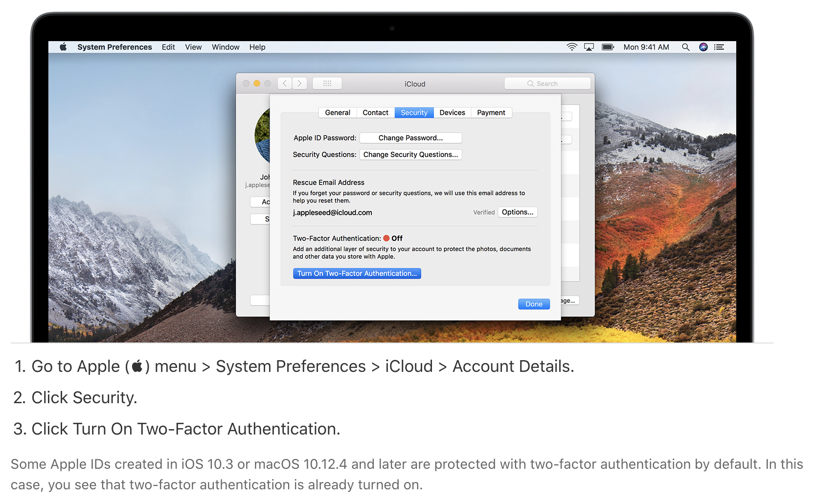
Task: Click the iCloud window title
Action: pos(415,84)
